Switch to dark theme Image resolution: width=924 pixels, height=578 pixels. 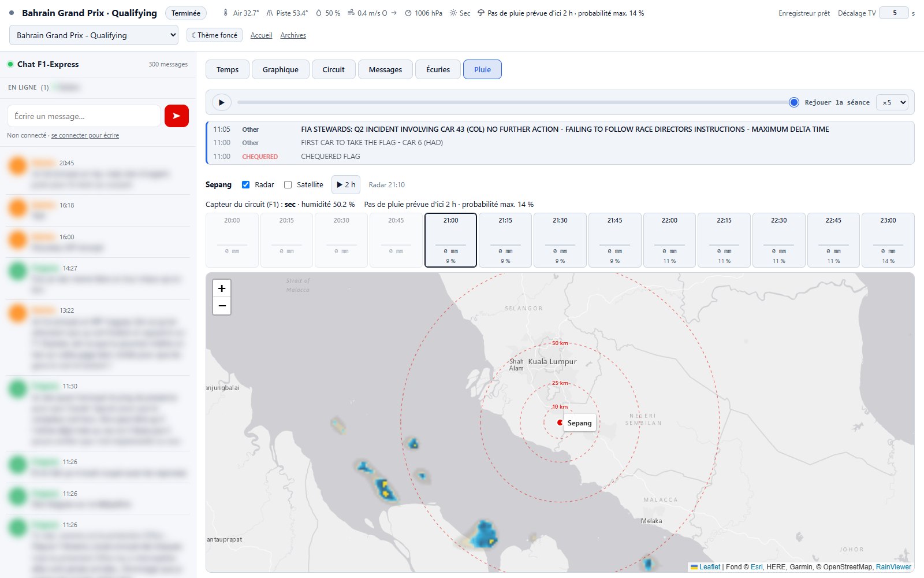click(x=214, y=35)
